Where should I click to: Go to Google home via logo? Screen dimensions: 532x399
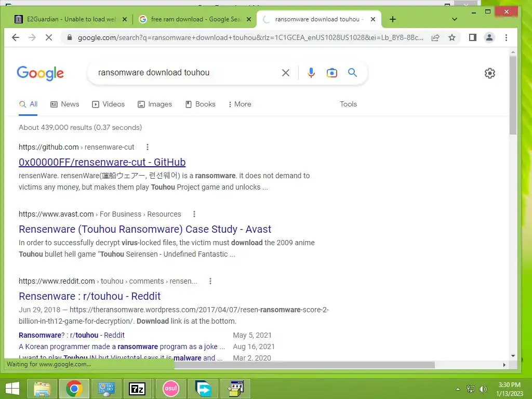tap(41, 73)
